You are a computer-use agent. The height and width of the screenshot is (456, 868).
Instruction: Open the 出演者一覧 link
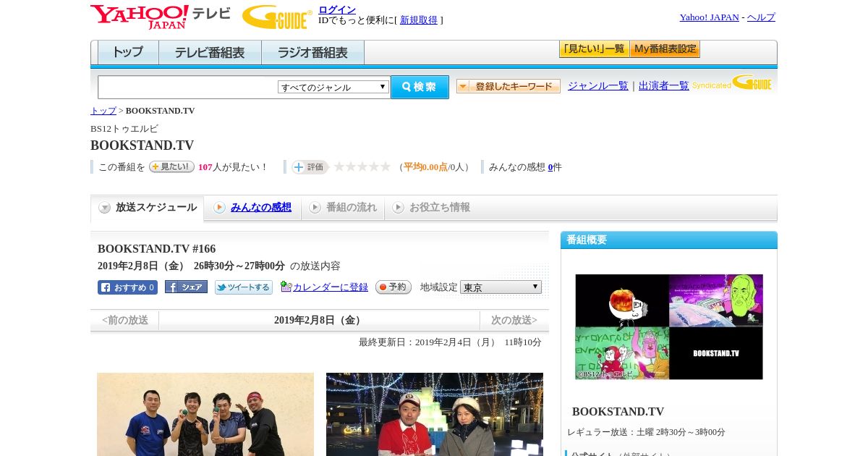point(663,86)
